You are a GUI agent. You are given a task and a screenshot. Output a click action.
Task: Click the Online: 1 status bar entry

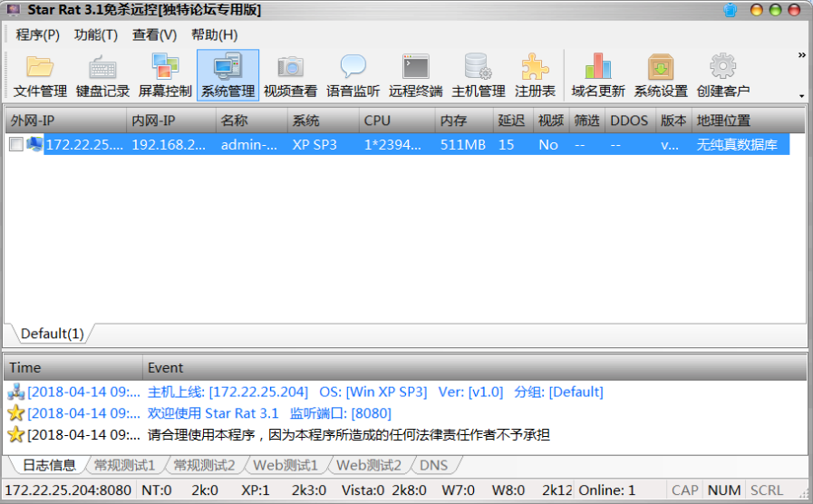tap(607, 490)
